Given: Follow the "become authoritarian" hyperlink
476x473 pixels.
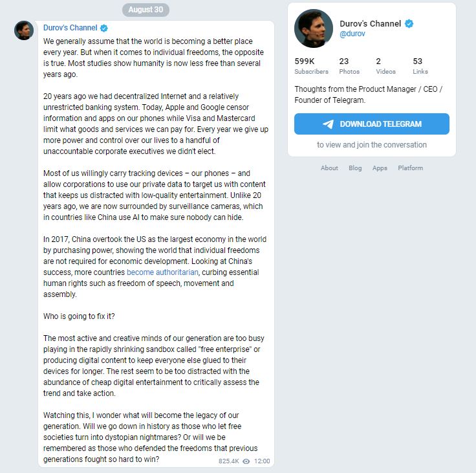Looking at the screenshot, I should pyautogui.click(x=162, y=272).
